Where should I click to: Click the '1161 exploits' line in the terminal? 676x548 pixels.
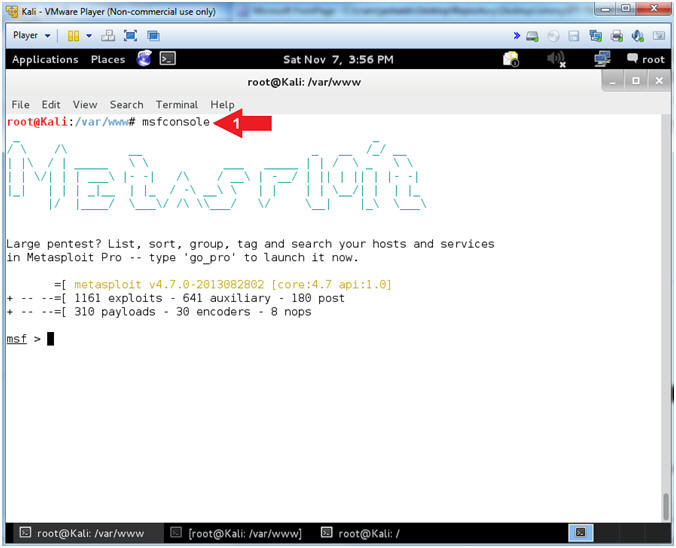176,298
